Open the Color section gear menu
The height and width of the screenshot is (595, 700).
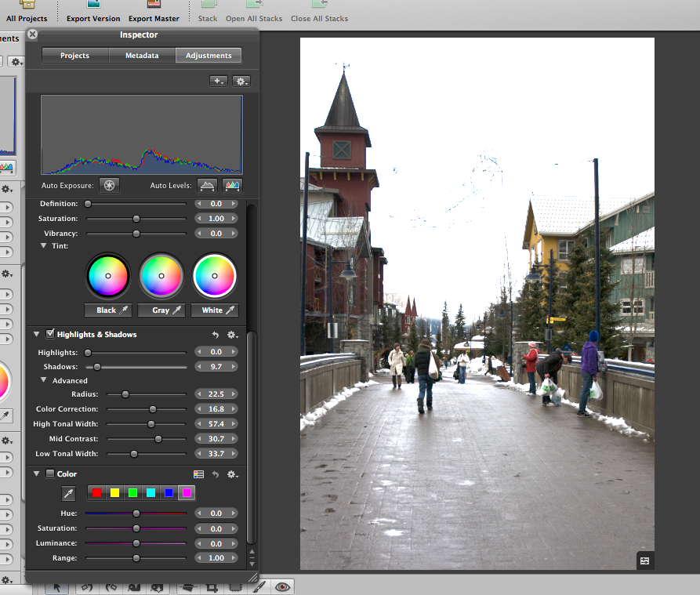point(233,474)
